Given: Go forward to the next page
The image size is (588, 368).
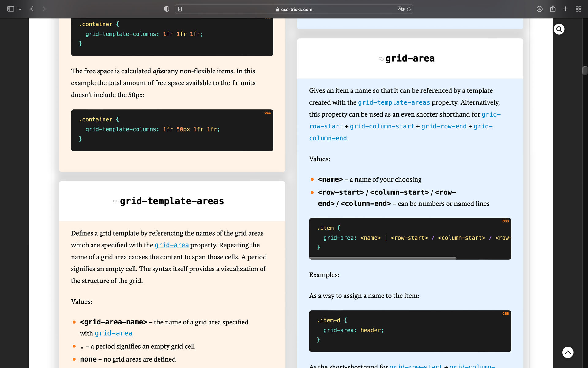Looking at the screenshot, I should [44, 9].
